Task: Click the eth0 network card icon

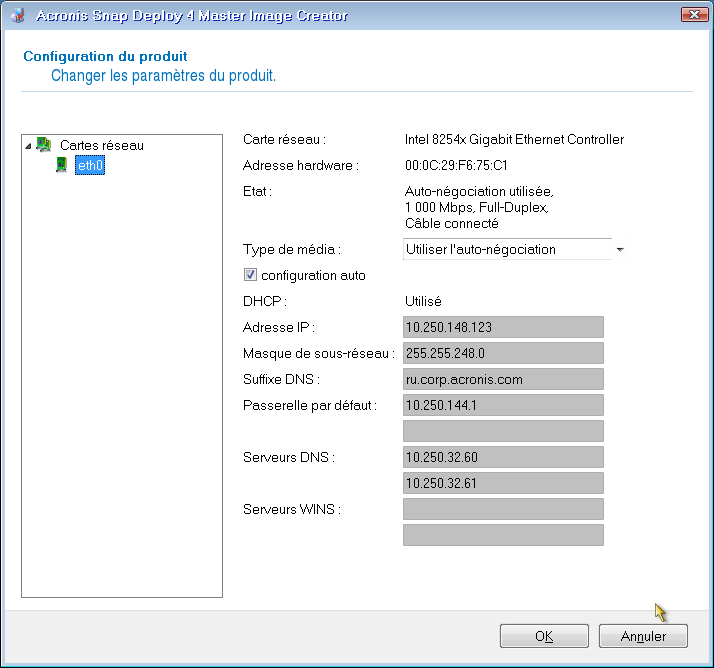Action: (62, 165)
